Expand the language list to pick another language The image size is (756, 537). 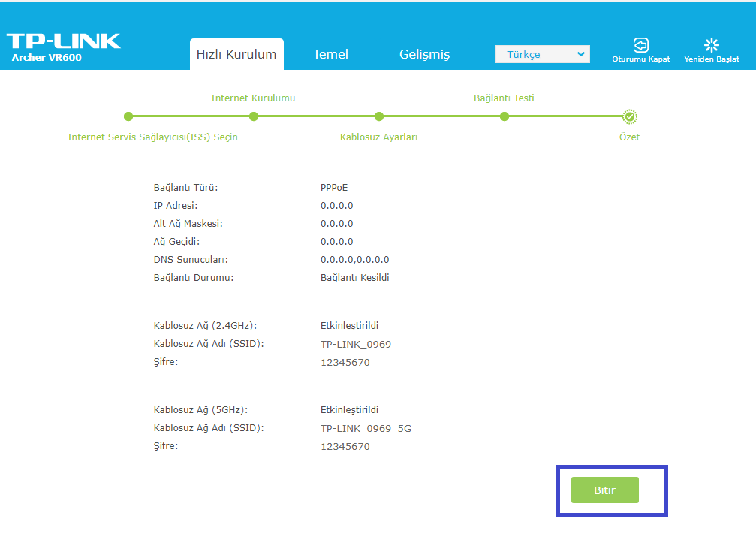[542, 53]
